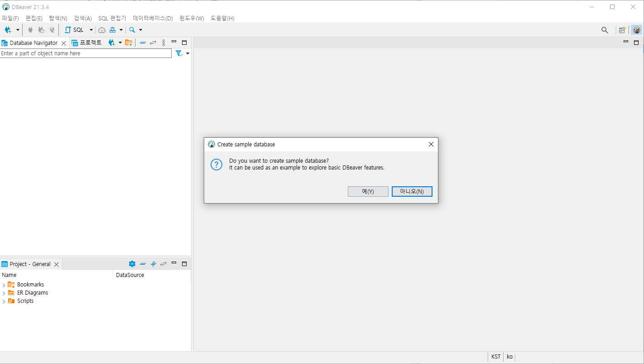
Task: Open the 파일(F) menu
Action: coord(10,18)
